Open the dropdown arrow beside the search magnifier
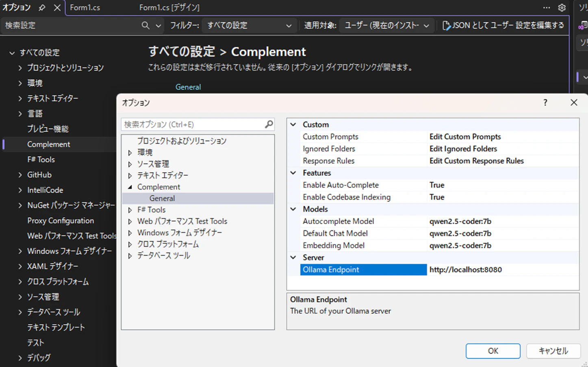 pyautogui.click(x=158, y=26)
